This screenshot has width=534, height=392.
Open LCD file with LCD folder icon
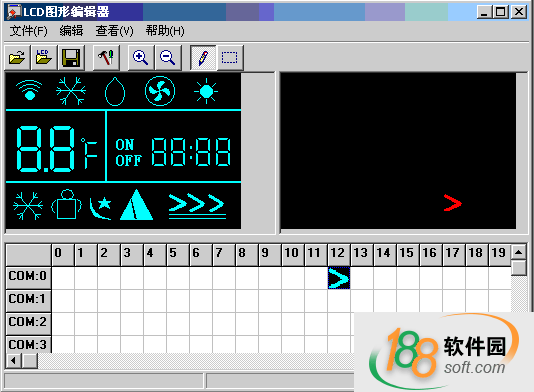[x=44, y=58]
